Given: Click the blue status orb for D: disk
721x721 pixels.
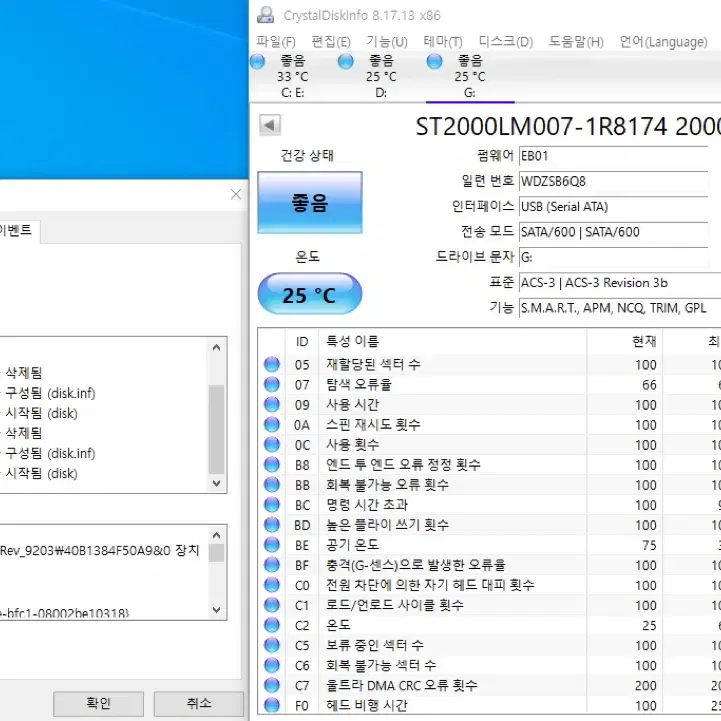Looking at the screenshot, I should click(345, 61).
